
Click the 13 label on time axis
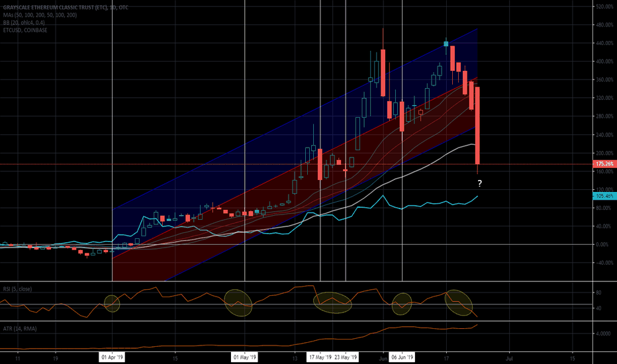click(x=295, y=359)
